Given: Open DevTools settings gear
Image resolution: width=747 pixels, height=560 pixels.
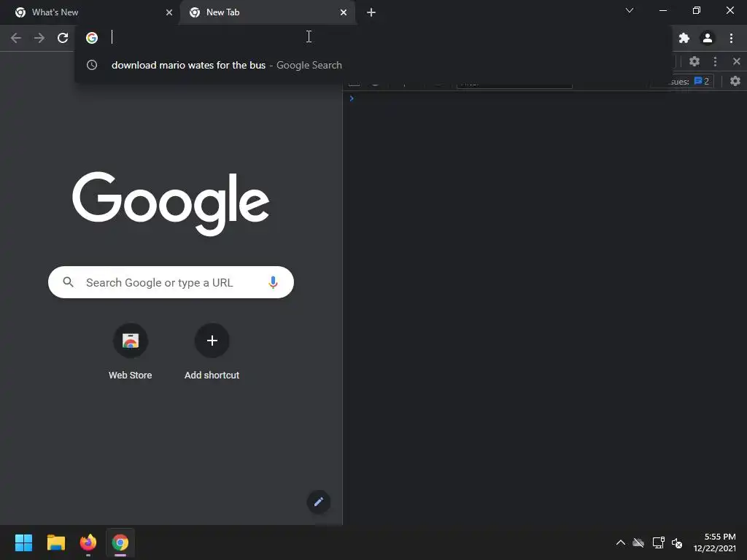Looking at the screenshot, I should 694,61.
